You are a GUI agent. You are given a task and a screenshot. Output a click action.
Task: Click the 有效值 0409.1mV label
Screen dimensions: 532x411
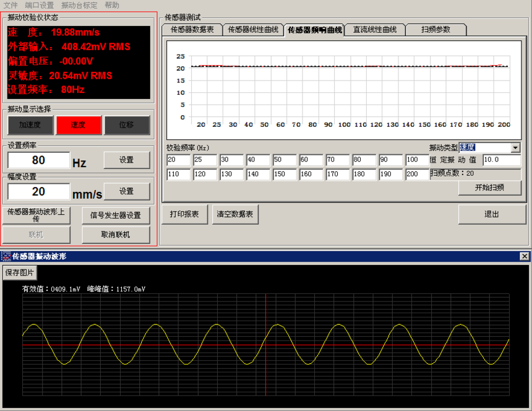click(x=51, y=289)
